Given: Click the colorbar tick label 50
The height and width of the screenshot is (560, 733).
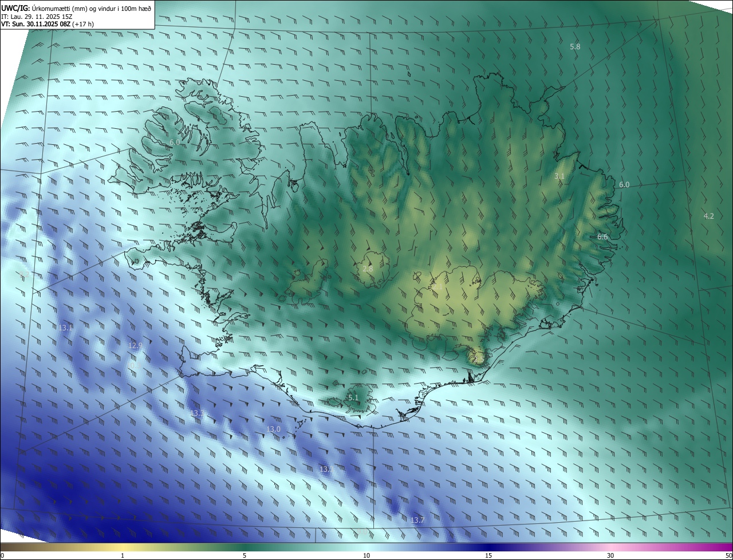Looking at the screenshot, I should pyautogui.click(x=728, y=555).
